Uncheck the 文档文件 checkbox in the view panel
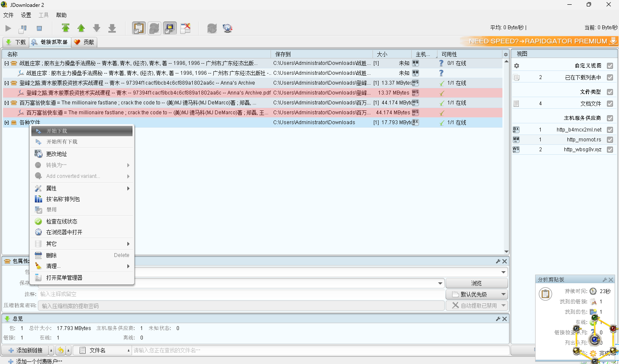The height and width of the screenshot is (364, 619). click(610, 103)
